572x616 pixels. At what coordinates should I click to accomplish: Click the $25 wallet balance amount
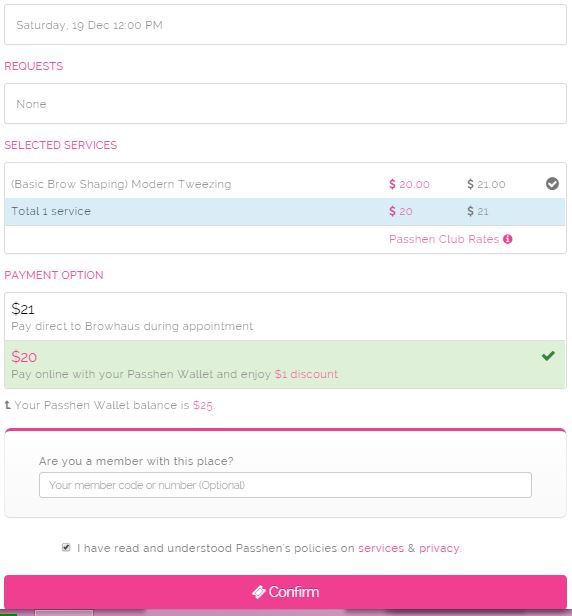click(x=203, y=405)
